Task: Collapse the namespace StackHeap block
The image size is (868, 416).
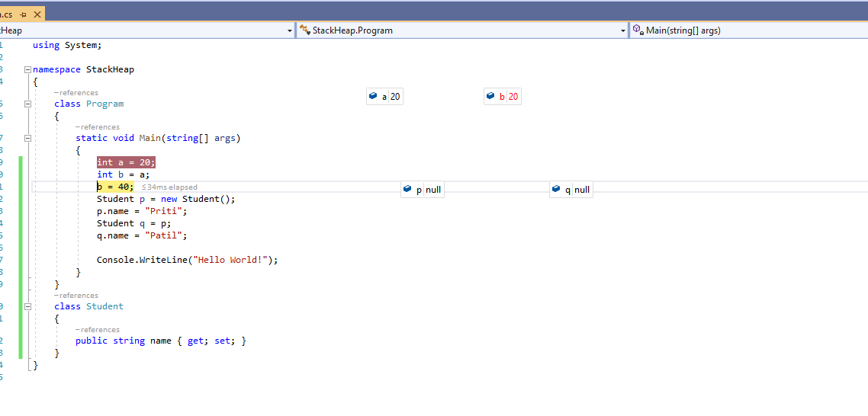Action: tap(27, 69)
